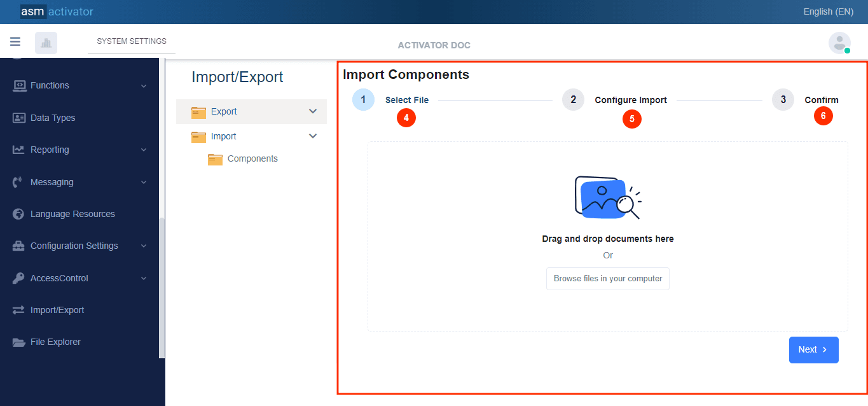The image size is (868, 406).
Task: Click the organization building icon
Action: tap(46, 43)
